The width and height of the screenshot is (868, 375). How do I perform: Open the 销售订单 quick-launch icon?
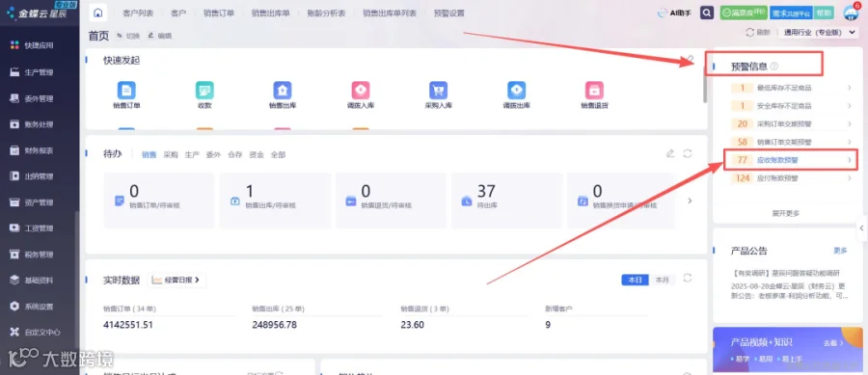click(126, 91)
